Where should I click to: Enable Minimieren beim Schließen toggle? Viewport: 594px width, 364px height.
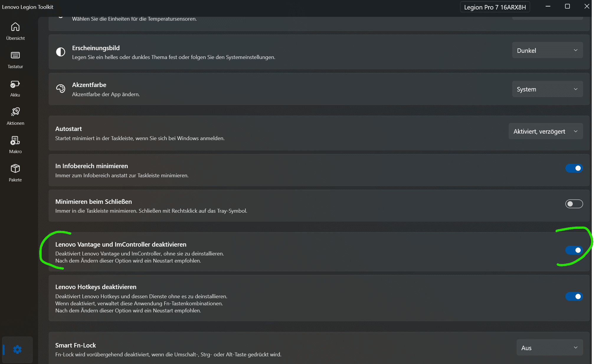(x=574, y=204)
